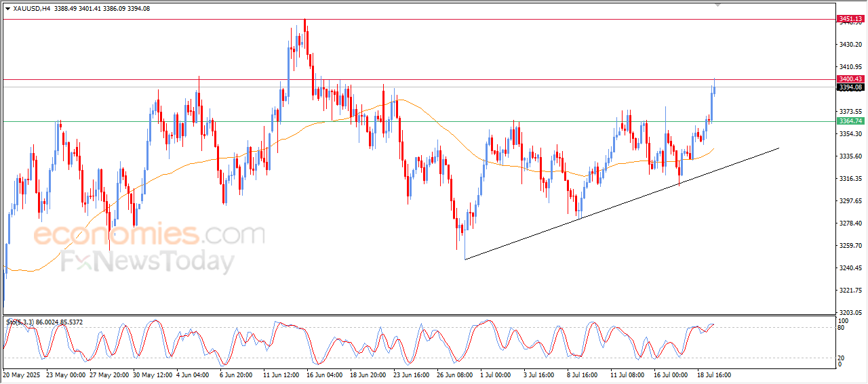Viewport: 868px width, 384px height.
Task: Click the 3373.55 price axis value
Action: coord(851,112)
